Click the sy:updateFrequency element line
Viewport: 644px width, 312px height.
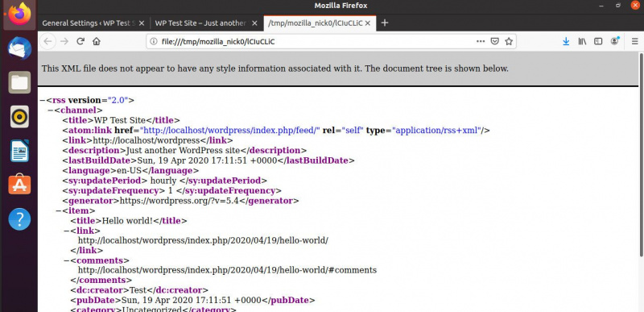(172, 191)
